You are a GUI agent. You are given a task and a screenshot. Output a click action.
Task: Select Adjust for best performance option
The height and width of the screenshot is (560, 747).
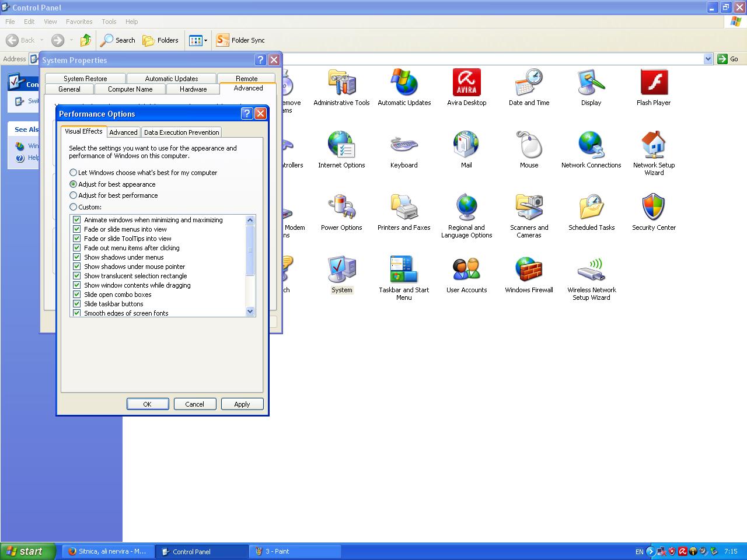74,195
